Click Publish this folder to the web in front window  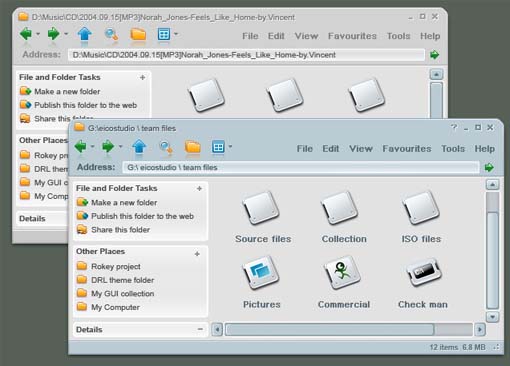(135, 216)
